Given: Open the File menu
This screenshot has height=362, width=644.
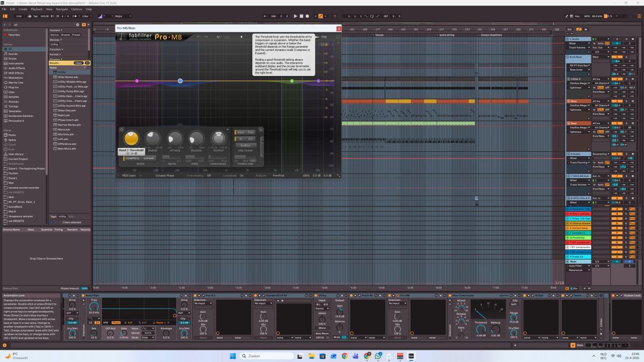Looking at the screenshot, I should coord(5,9).
